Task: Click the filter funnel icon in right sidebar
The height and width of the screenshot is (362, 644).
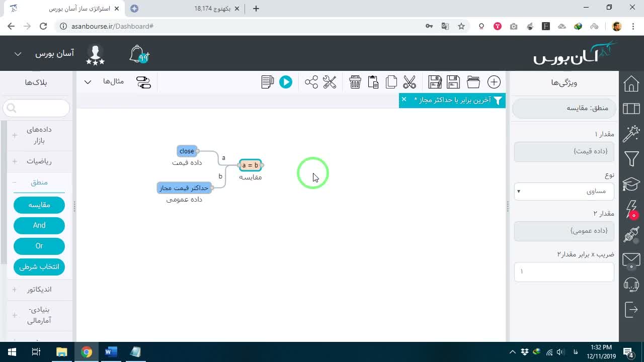Action: (x=631, y=159)
